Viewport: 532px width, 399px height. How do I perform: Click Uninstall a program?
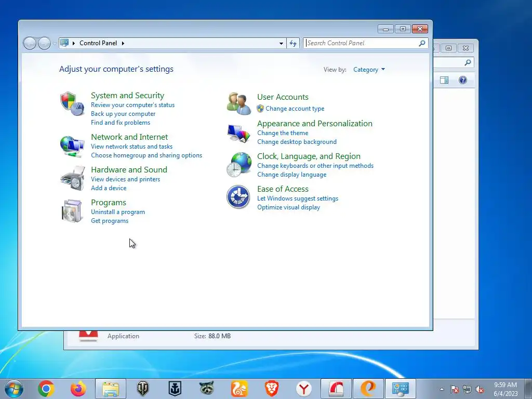coord(118,212)
